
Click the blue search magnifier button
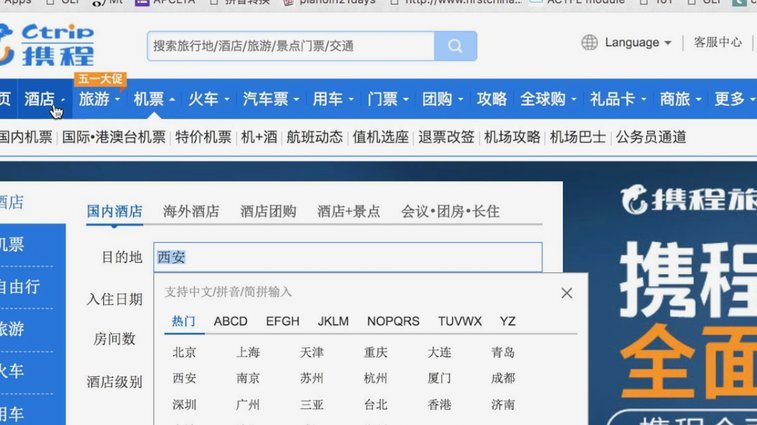pyautogui.click(x=455, y=46)
